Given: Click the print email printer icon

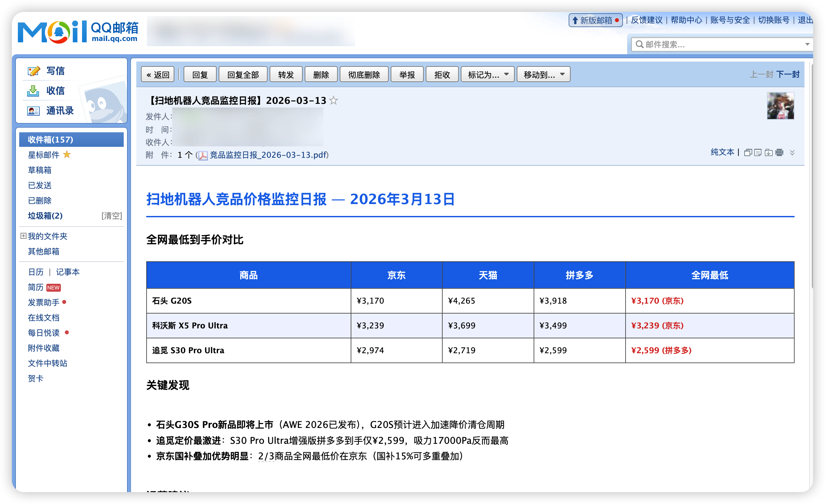Looking at the screenshot, I should (779, 152).
